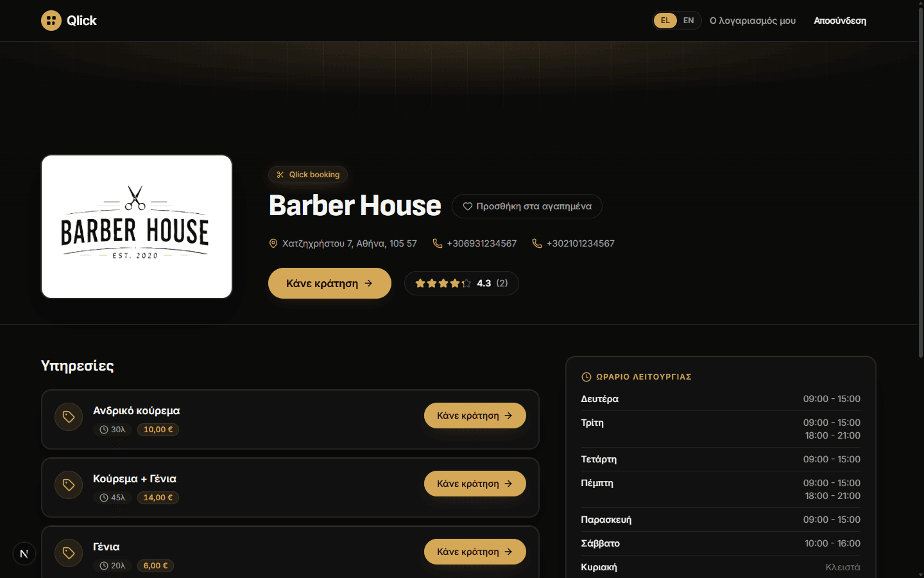Book the Γένια service
Viewport: 924px width, 578px height.
[475, 552]
